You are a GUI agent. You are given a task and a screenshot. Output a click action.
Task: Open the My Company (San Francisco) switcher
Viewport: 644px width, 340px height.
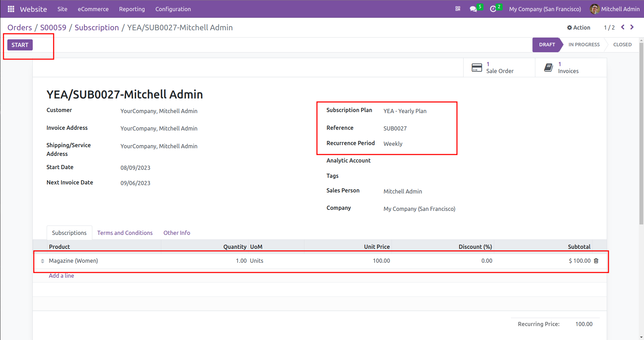[545, 9]
